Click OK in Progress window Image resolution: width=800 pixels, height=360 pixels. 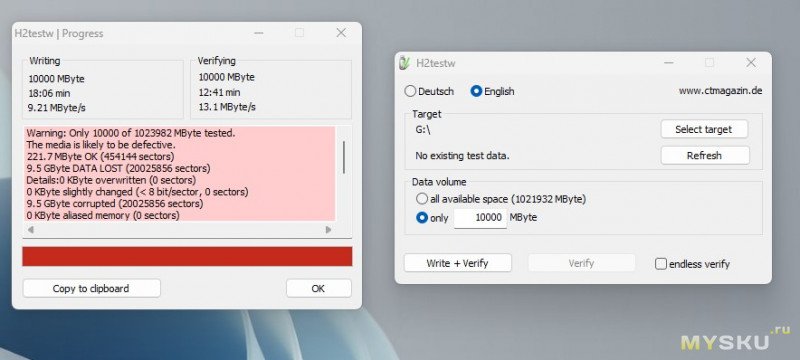click(318, 289)
